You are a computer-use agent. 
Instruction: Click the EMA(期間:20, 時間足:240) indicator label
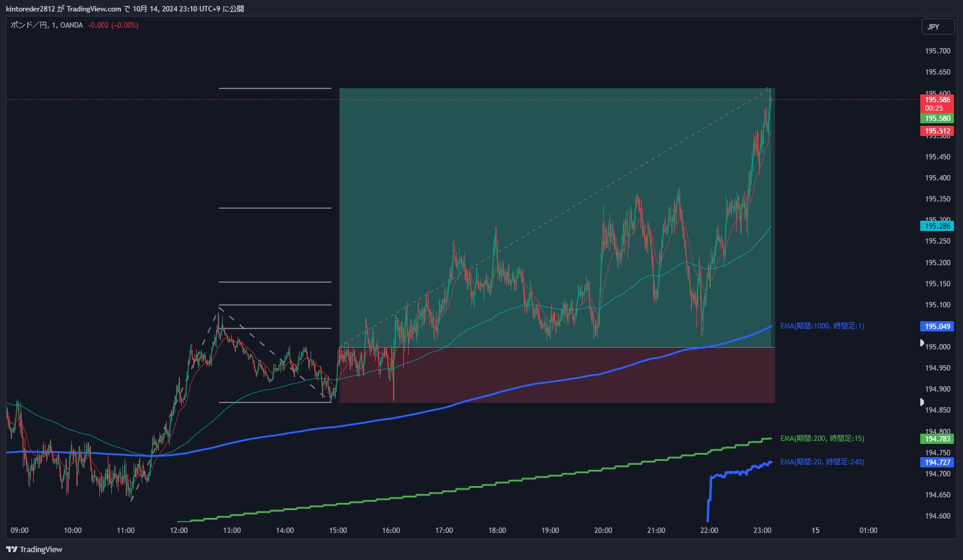[x=822, y=462]
